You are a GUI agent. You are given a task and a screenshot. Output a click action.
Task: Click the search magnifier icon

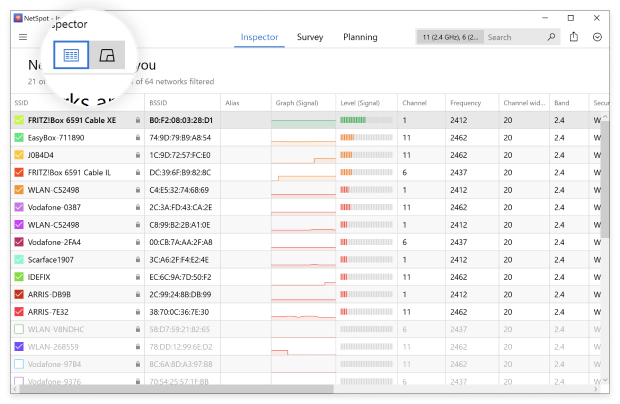(551, 37)
